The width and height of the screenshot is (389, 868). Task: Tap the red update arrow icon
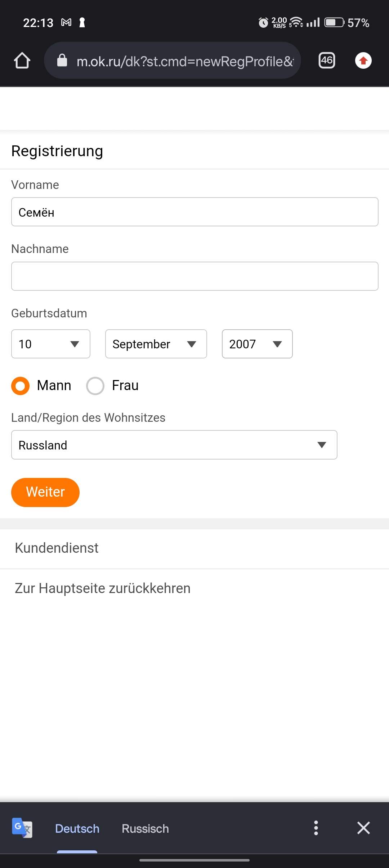pyautogui.click(x=363, y=60)
